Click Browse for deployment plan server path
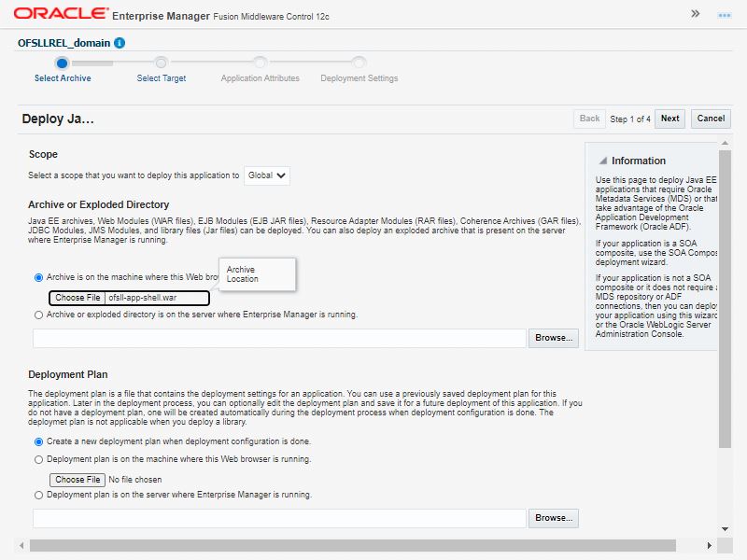This screenshot has width=747, height=560. (x=554, y=518)
